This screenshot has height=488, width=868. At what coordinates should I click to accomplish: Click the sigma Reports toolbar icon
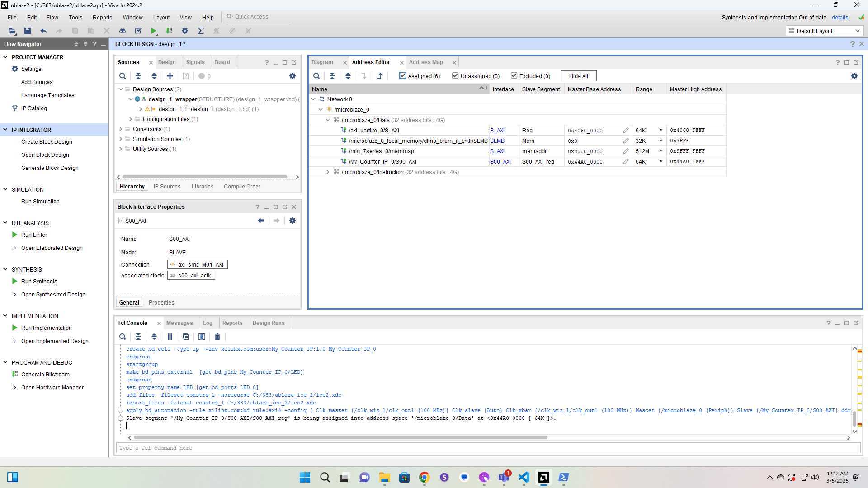(x=201, y=31)
